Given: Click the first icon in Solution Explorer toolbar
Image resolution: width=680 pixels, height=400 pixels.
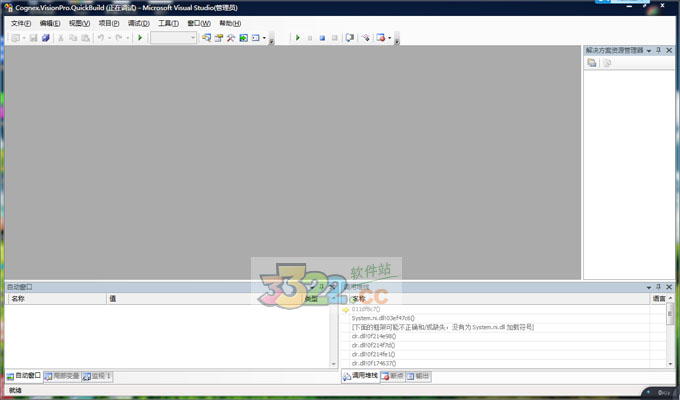Looking at the screenshot, I should (592, 63).
